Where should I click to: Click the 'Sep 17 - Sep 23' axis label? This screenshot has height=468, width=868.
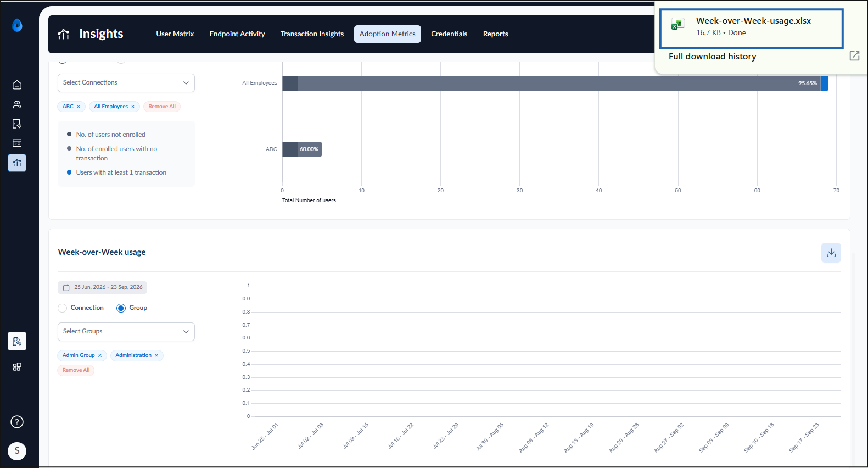tap(804, 437)
